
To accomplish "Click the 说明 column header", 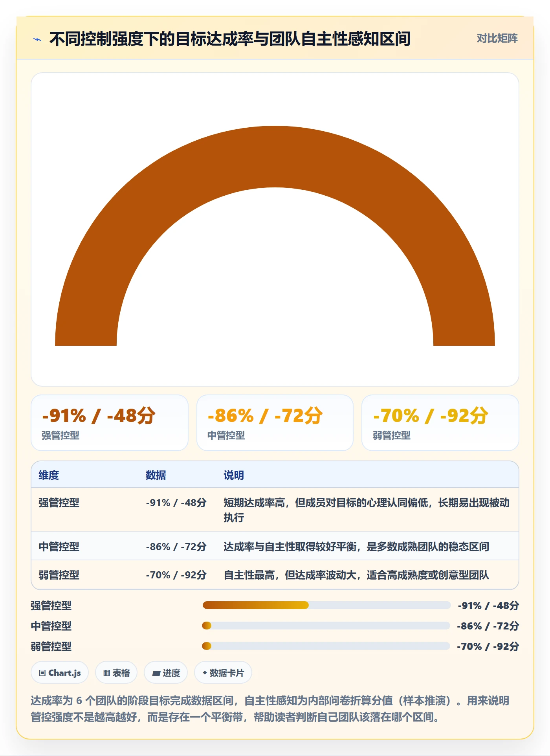I will [234, 475].
